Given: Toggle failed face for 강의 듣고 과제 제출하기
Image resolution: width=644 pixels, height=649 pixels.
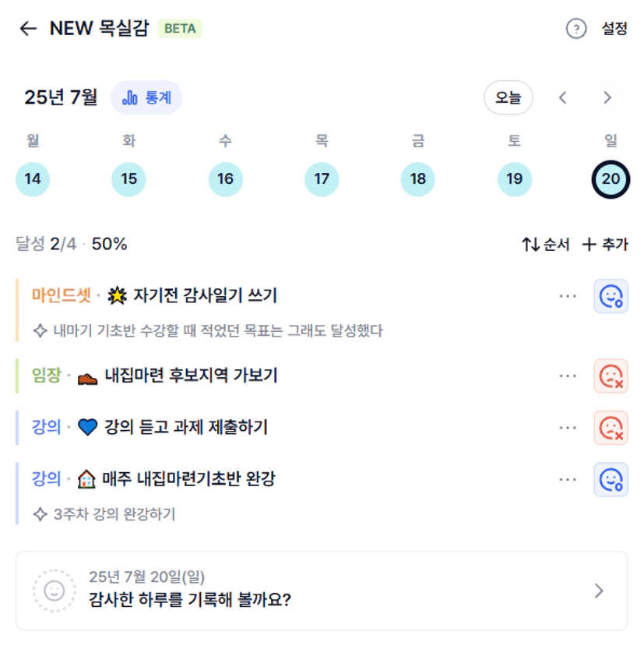Looking at the screenshot, I should point(611,428).
